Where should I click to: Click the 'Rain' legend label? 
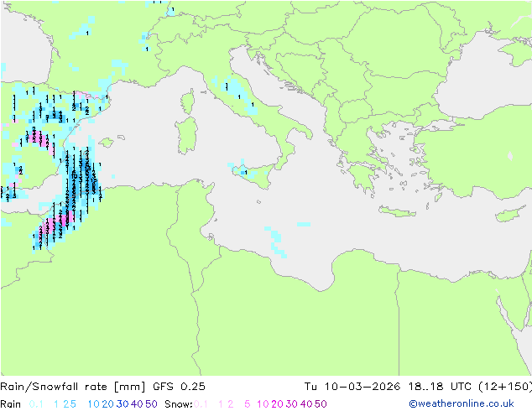click(11, 404)
